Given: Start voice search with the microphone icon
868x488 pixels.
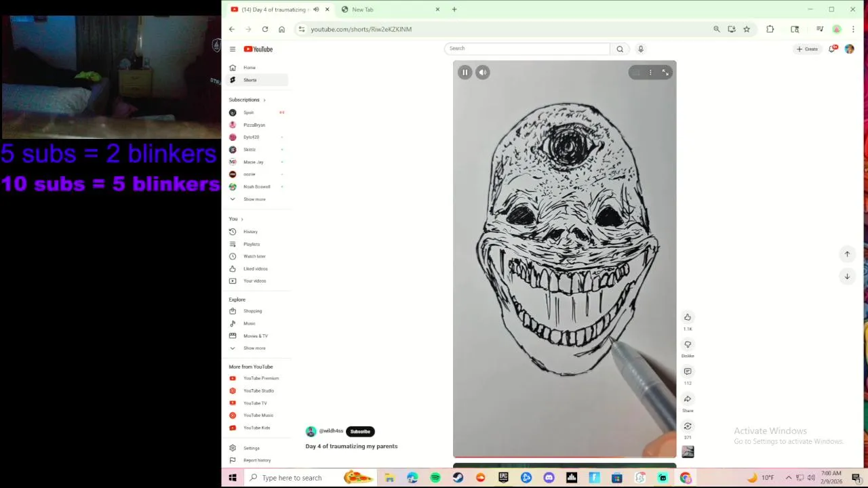Looking at the screenshot, I should click(640, 49).
